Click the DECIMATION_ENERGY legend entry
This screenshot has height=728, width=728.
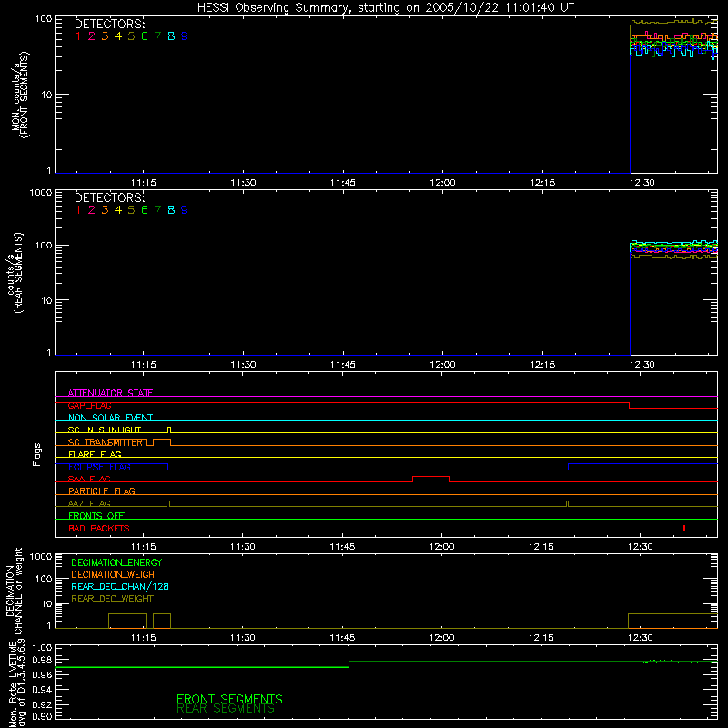pos(116,562)
